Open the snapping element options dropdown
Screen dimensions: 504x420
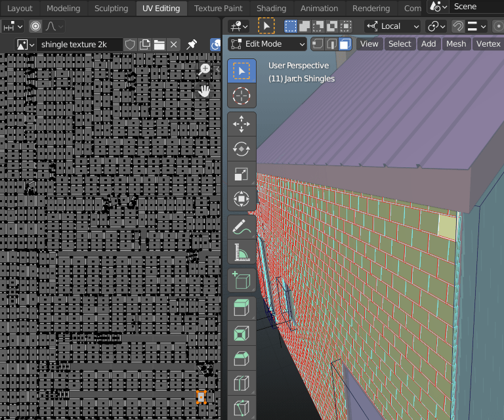[x=476, y=26]
